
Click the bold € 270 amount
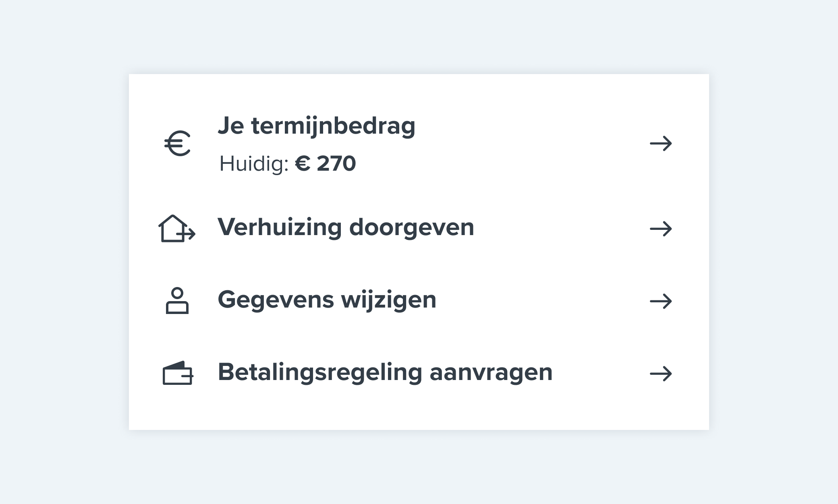click(x=326, y=163)
